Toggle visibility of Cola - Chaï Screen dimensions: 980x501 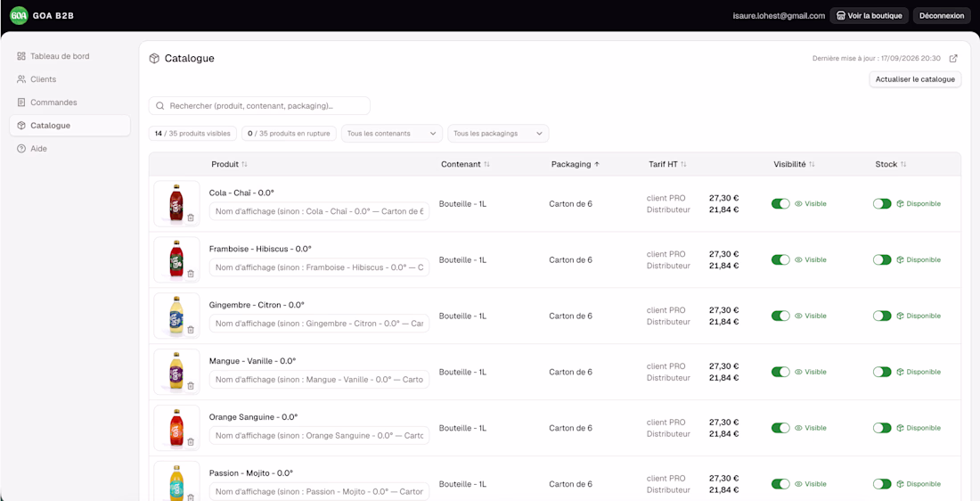pyautogui.click(x=780, y=204)
